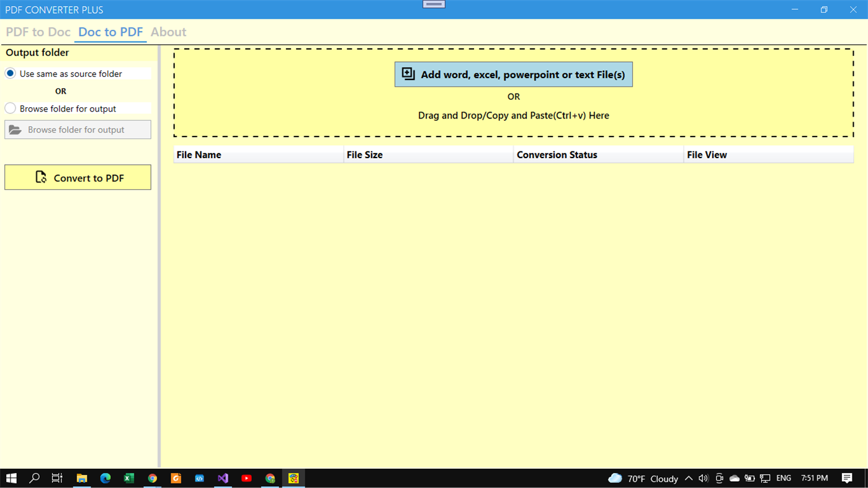Switch to the PDF to Doc tab
Viewport: 868px width, 488px height.
(37, 32)
